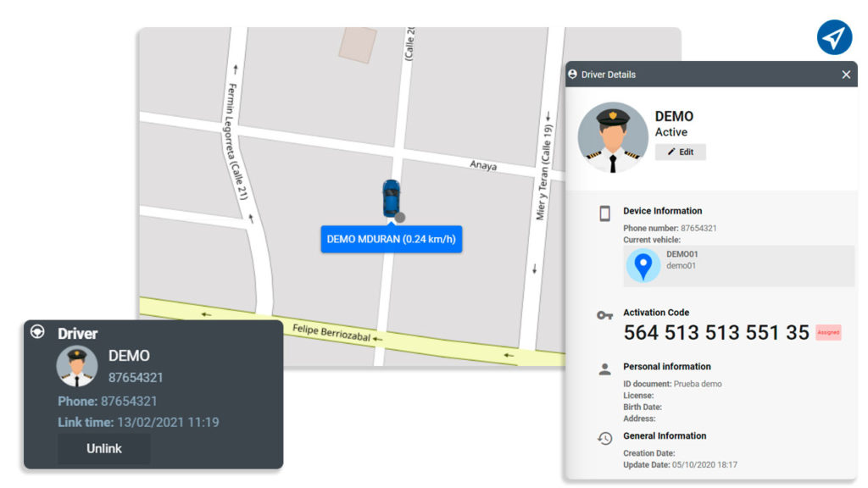Click the phone Device Information icon
This screenshot has width=868, height=488.
[605, 213]
